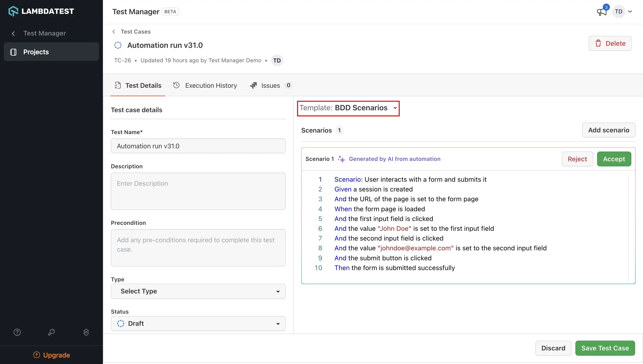Expand the account dropdown chevron
The width and height of the screenshot is (643, 364).
point(630,11)
